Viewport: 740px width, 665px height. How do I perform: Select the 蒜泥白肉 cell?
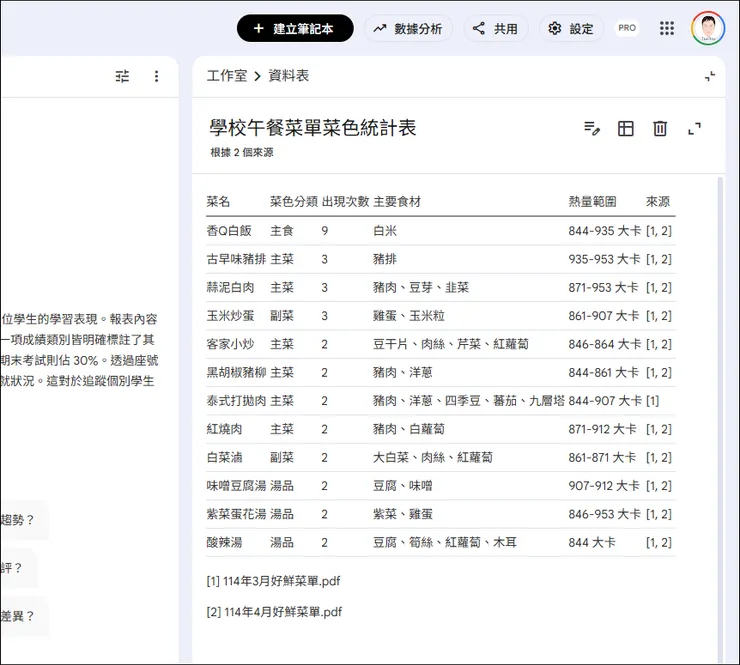coord(230,287)
